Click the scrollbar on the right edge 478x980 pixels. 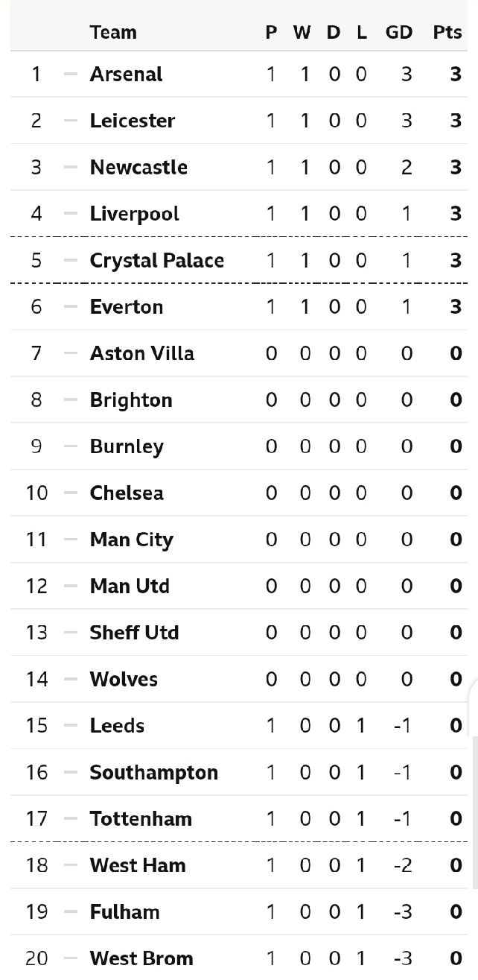(474, 812)
